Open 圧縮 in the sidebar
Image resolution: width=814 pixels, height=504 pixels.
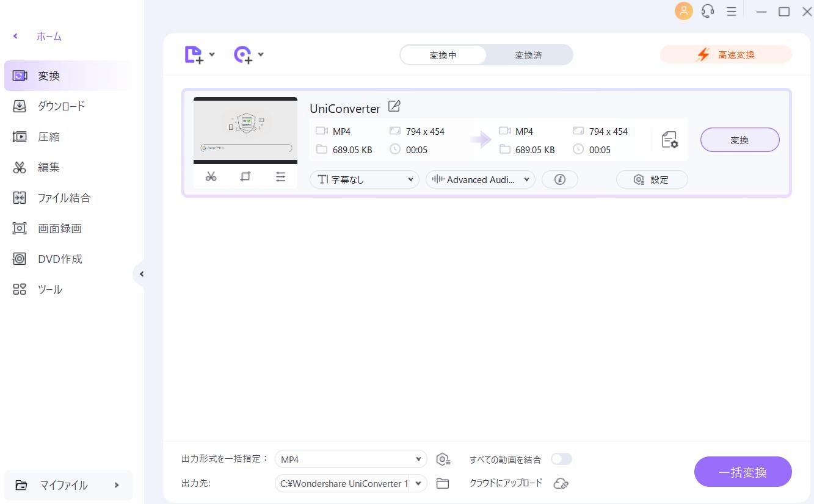click(68, 137)
